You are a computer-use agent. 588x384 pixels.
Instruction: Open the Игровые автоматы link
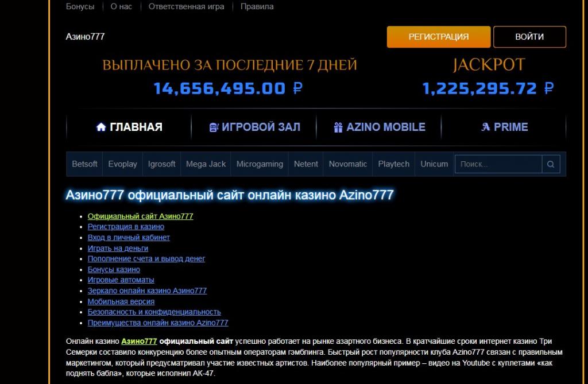(x=121, y=280)
